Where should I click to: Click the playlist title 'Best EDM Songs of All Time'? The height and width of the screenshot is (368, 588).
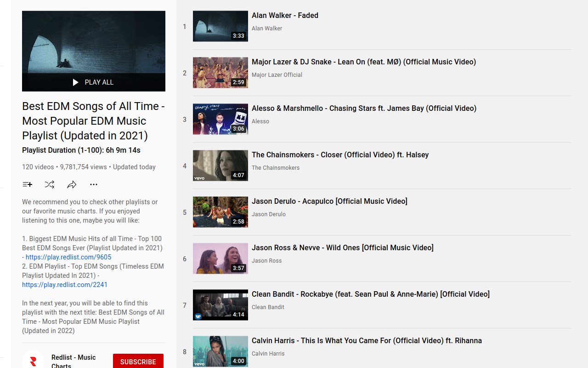click(x=93, y=121)
